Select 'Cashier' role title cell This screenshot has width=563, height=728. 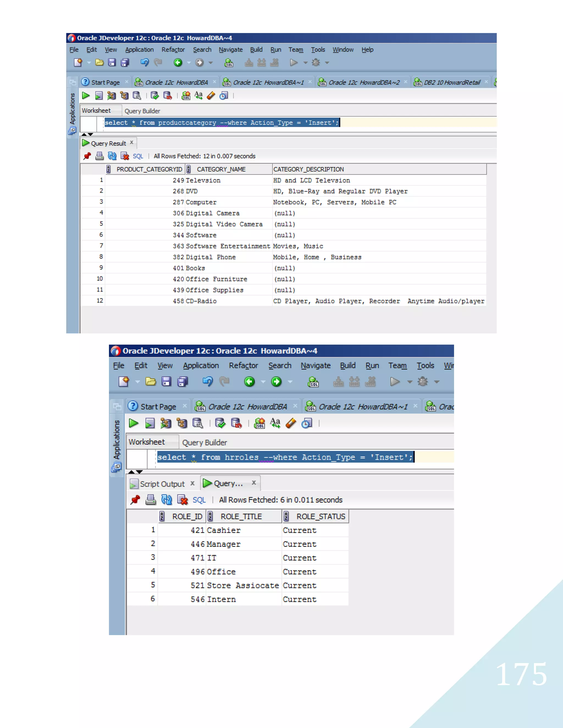[x=244, y=530]
